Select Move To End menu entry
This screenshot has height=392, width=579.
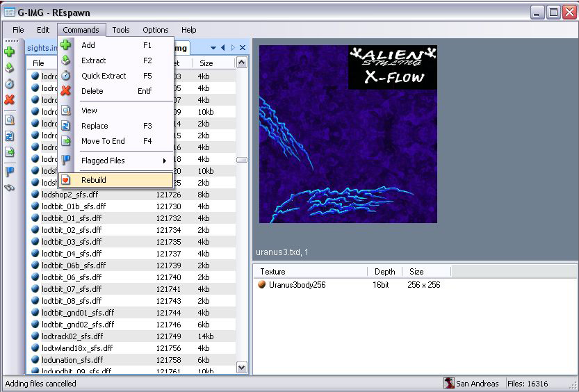point(115,141)
